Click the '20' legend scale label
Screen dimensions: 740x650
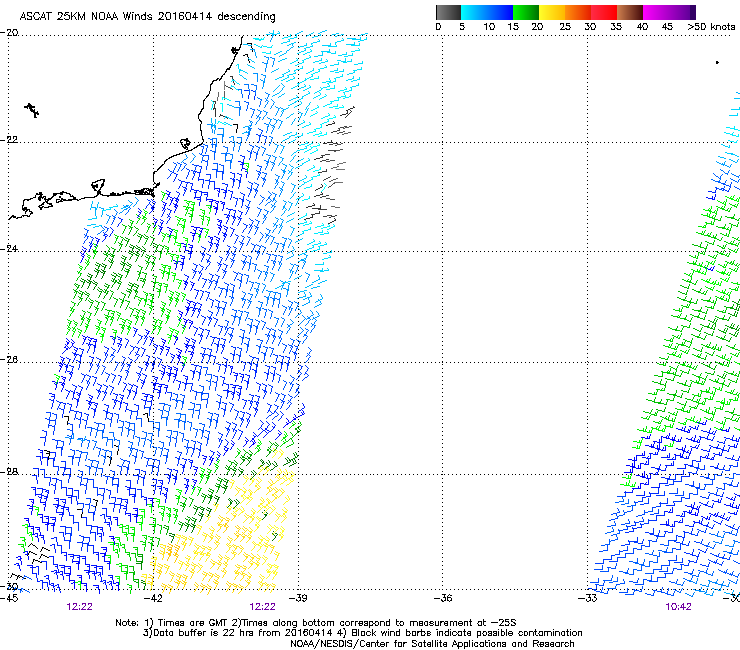click(x=537, y=27)
